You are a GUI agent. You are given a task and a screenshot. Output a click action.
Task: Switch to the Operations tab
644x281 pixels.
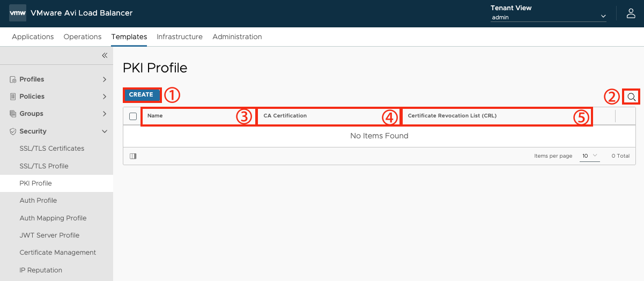point(83,37)
